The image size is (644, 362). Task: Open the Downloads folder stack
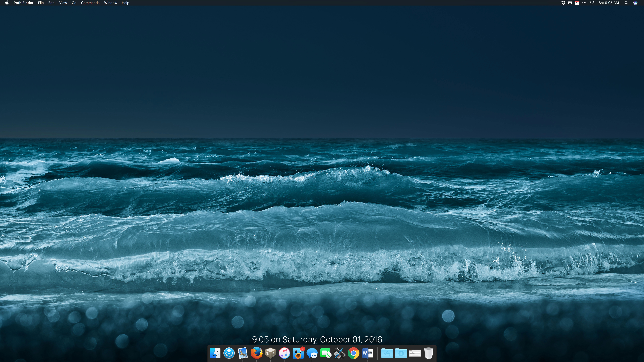(x=401, y=353)
